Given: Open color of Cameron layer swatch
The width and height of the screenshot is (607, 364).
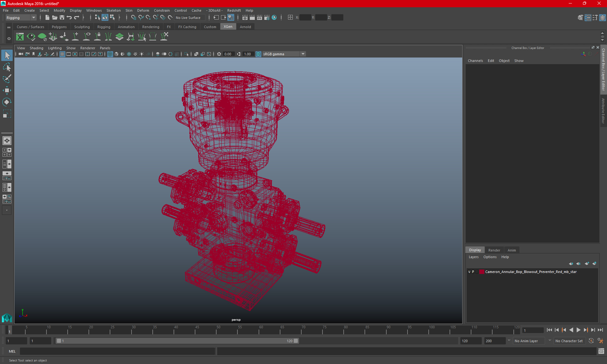Looking at the screenshot, I should click(481, 272).
